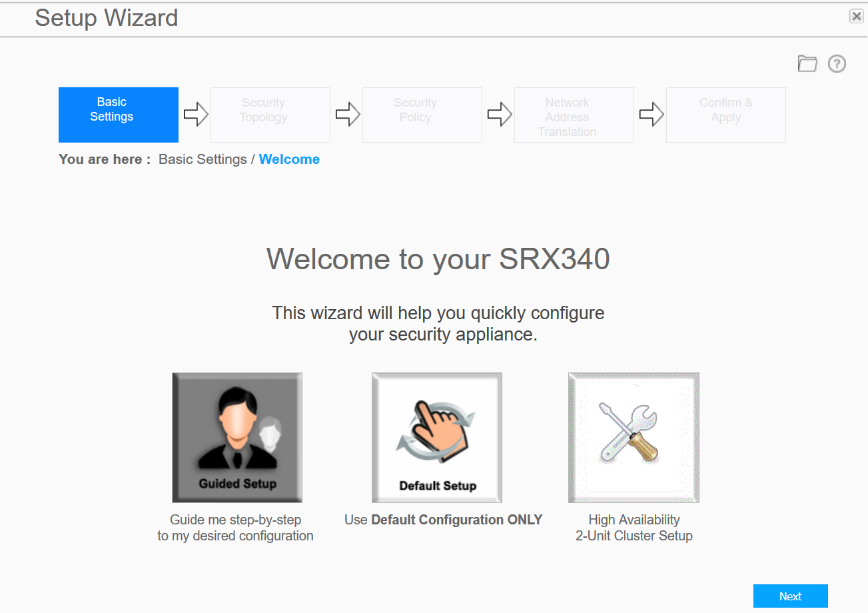Click the arrow before Confirm & Apply

pos(651,115)
